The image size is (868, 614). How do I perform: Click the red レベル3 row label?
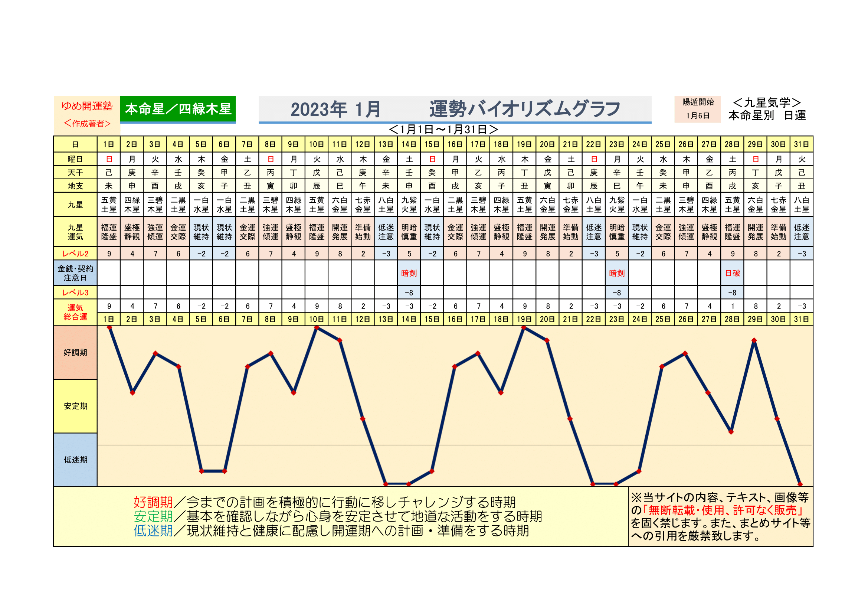pyautogui.click(x=75, y=292)
